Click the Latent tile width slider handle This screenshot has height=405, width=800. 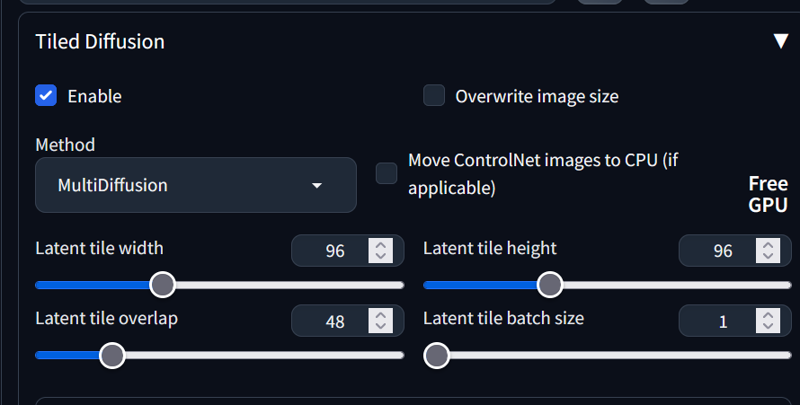[x=162, y=285]
